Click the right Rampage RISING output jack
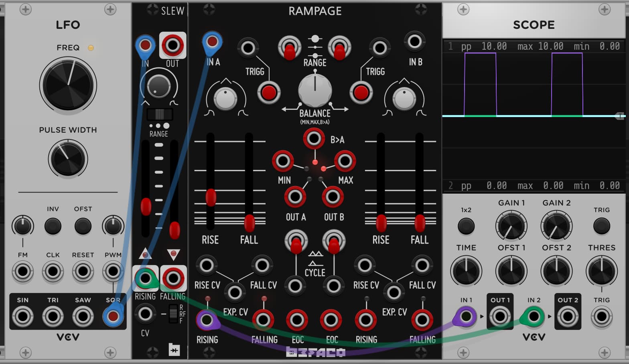The width and height of the screenshot is (629, 364). [365, 320]
